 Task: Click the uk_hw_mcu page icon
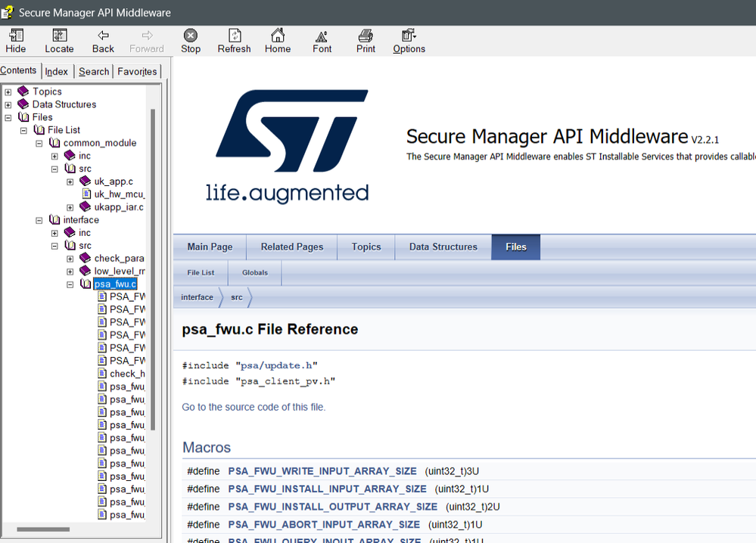pyautogui.click(x=86, y=194)
